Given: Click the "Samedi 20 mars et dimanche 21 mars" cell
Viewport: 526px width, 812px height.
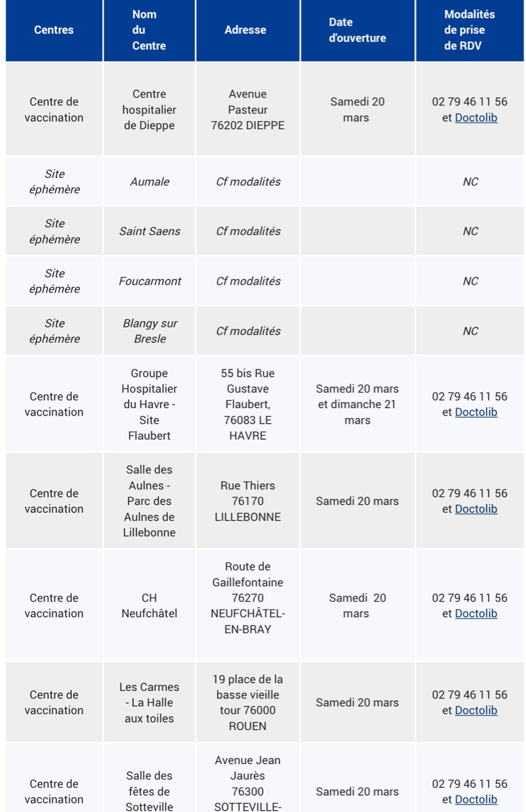Looking at the screenshot, I should pyautogui.click(x=357, y=405).
